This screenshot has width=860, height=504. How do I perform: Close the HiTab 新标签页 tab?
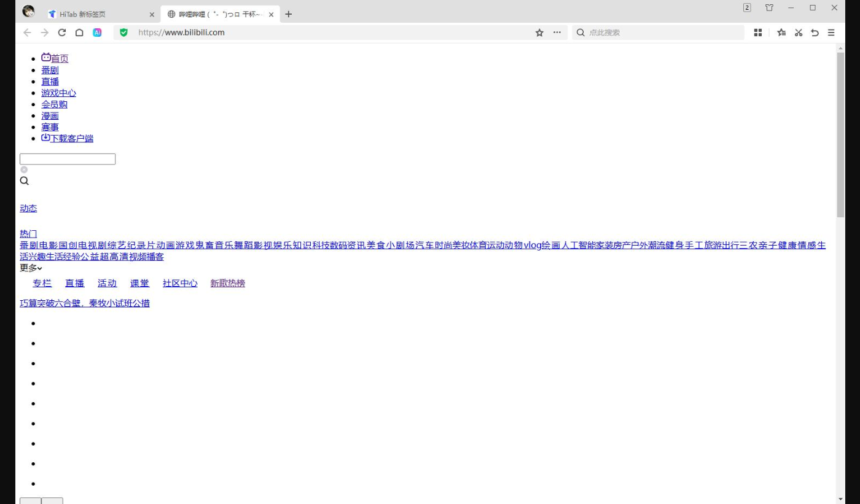point(152,14)
